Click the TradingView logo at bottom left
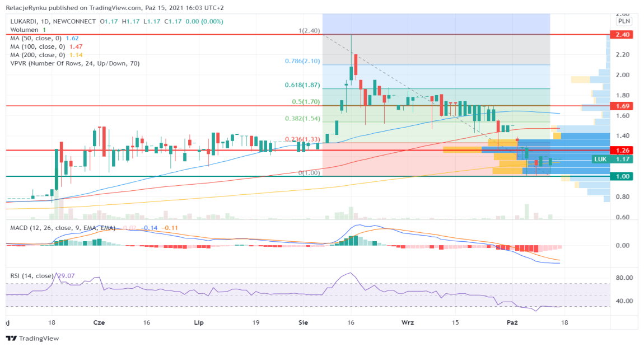Viewport: 644px width, 347px height. click(x=32, y=338)
